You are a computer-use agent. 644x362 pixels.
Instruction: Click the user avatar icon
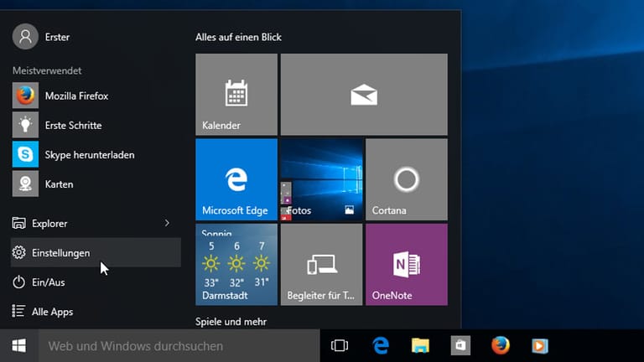(x=25, y=37)
